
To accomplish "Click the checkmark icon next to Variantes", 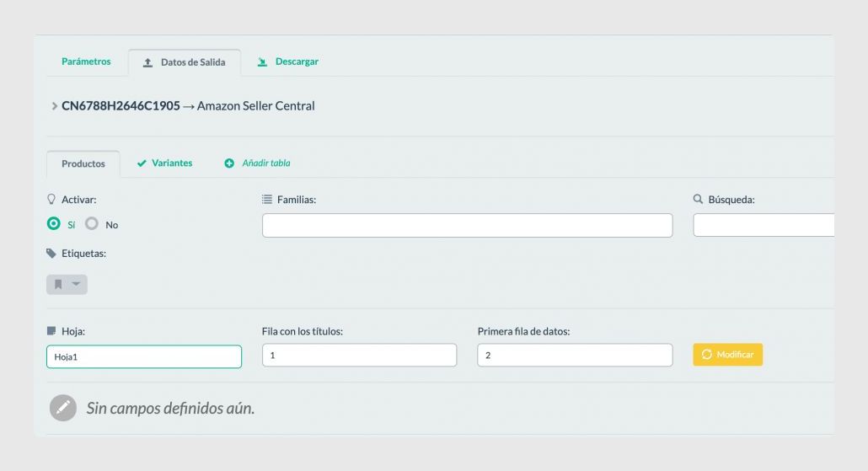I will [x=142, y=163].
